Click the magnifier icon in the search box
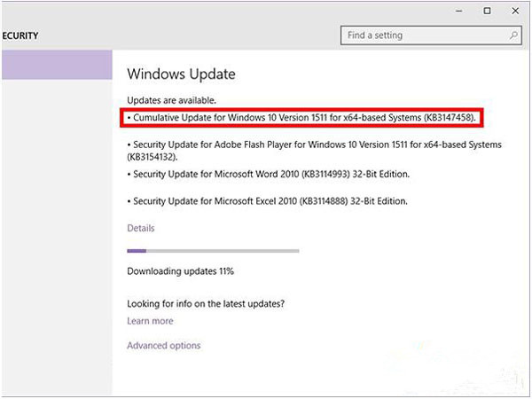Screen dimensions: 532x399 pos(513,35)
